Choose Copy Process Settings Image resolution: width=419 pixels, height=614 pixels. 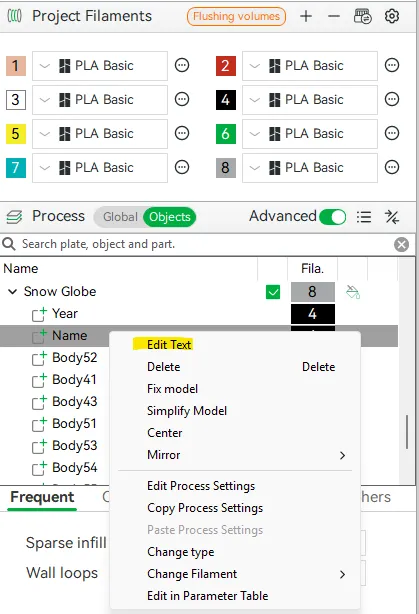click(235, 508)
